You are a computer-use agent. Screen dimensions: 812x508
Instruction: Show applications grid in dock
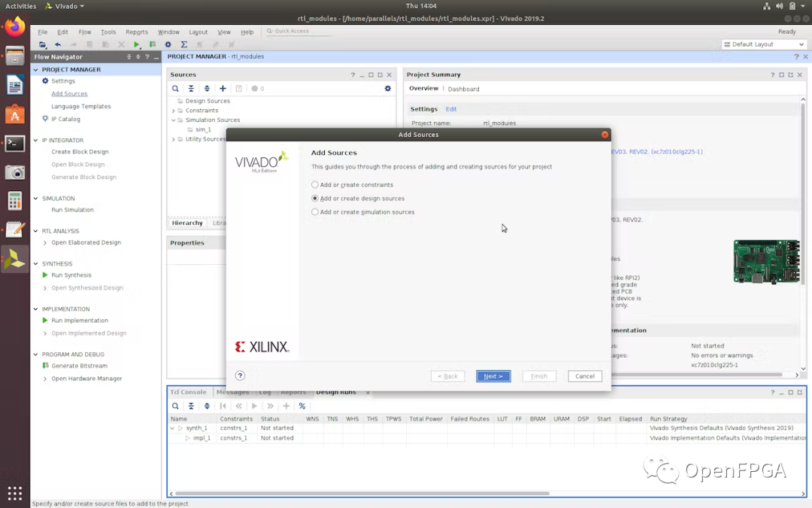(14, 493)
